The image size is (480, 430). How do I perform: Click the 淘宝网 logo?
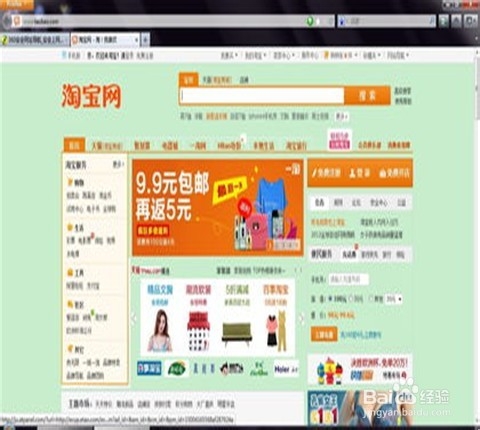pyautogui.click(x=91, y=96)
